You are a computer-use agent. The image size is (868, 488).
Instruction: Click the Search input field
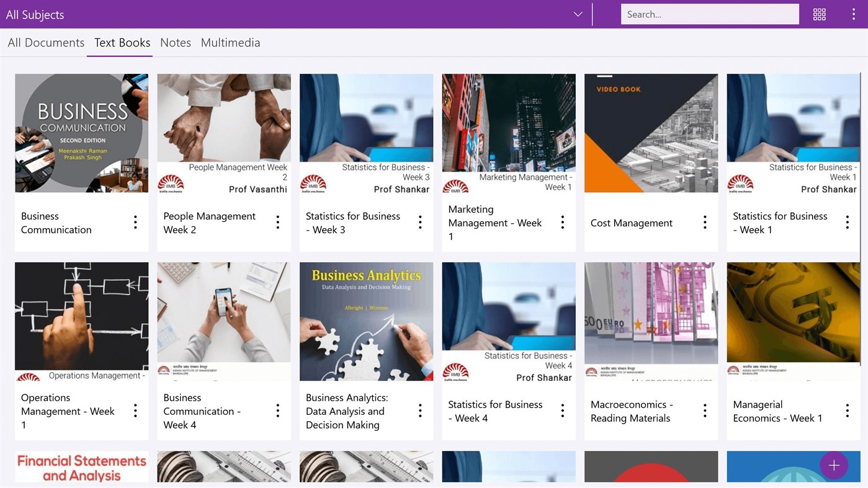tap(710, 14)
